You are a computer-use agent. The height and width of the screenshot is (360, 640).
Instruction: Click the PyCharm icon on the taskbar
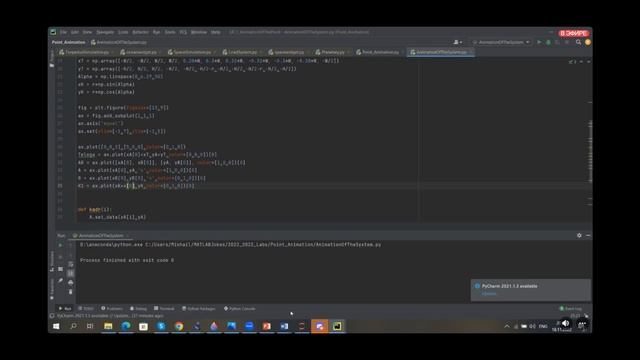coord(337,326)
